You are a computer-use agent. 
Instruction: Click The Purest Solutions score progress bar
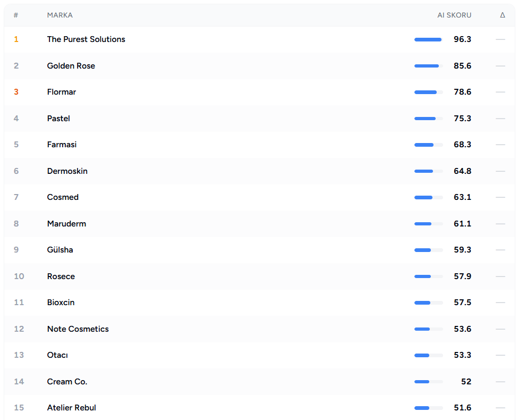coord(428,40)
